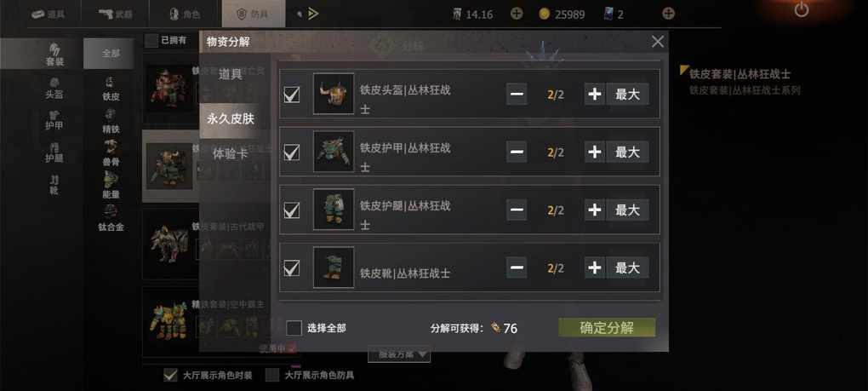This screenshot has height=391, width=868.
Task: Expand the 服装方案 dropdown
Action: click(399, 354)
